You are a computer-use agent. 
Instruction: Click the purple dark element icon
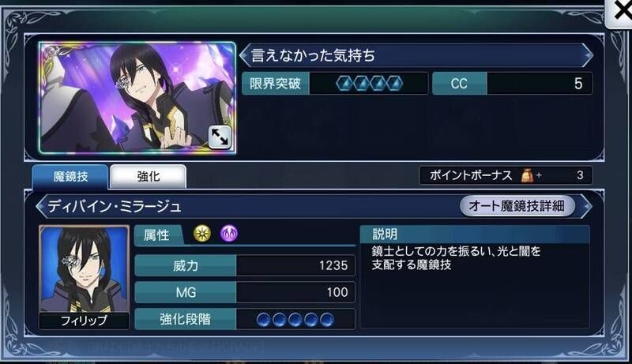(228, 234)
